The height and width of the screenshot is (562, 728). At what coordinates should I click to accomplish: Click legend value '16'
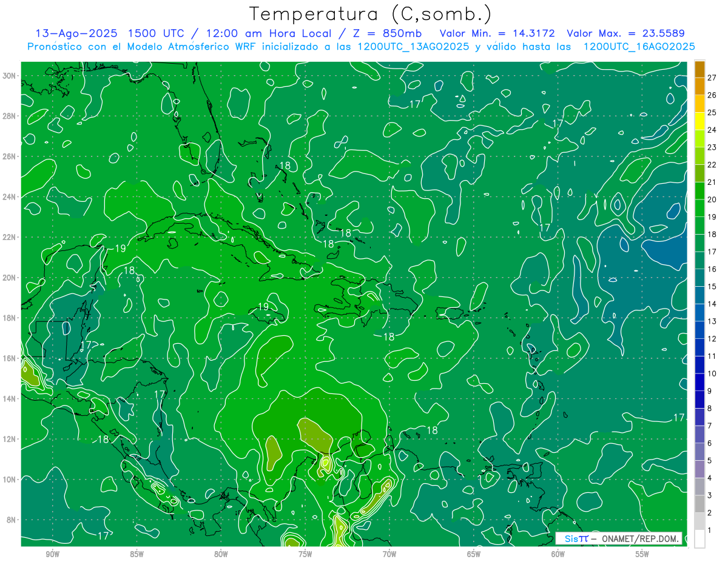pos(712,269)
